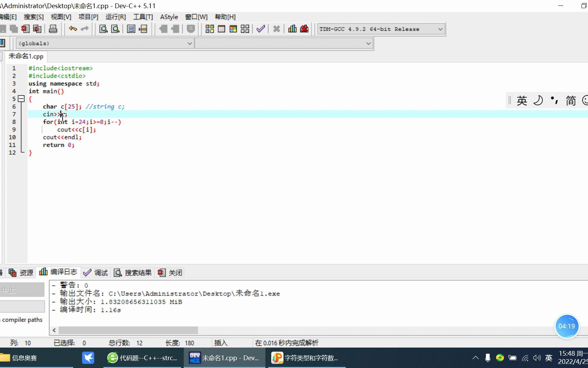The height and width of the screenshot is (368, 588).
Task: Collapse the main function code fold
Action: pyautogui.click(x=21, y=99)
